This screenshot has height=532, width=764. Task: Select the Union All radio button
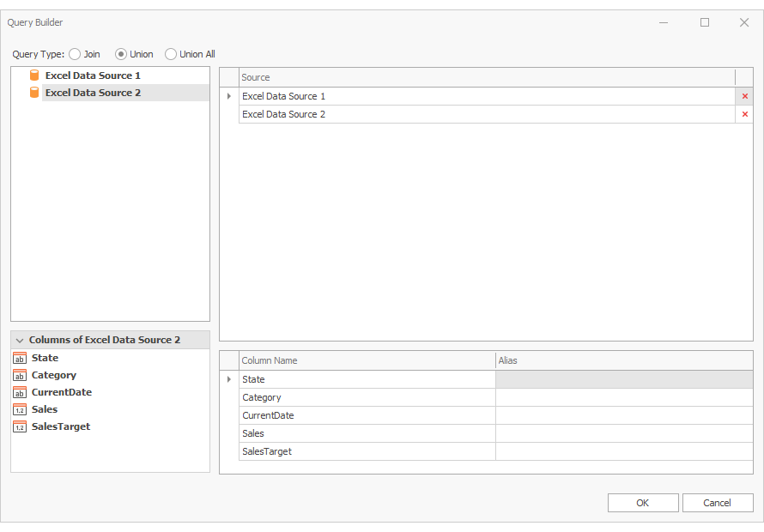[x=171, y=54]
